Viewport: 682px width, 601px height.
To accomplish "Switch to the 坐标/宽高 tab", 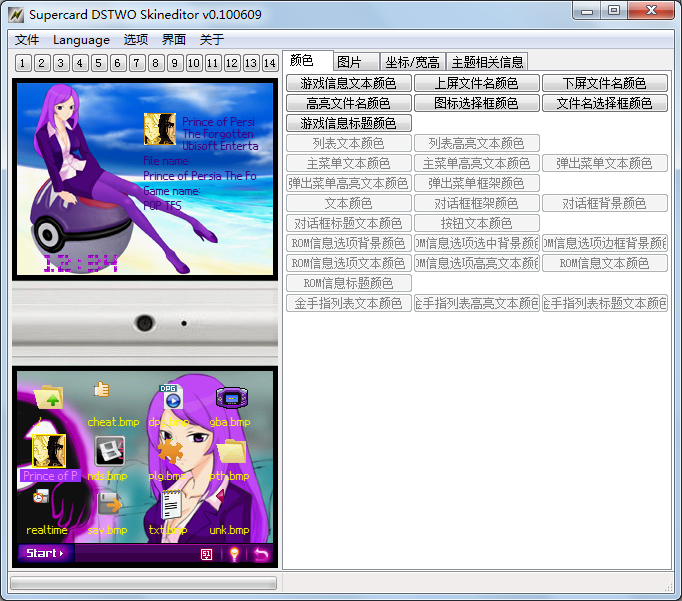I will tap(412, 62).
